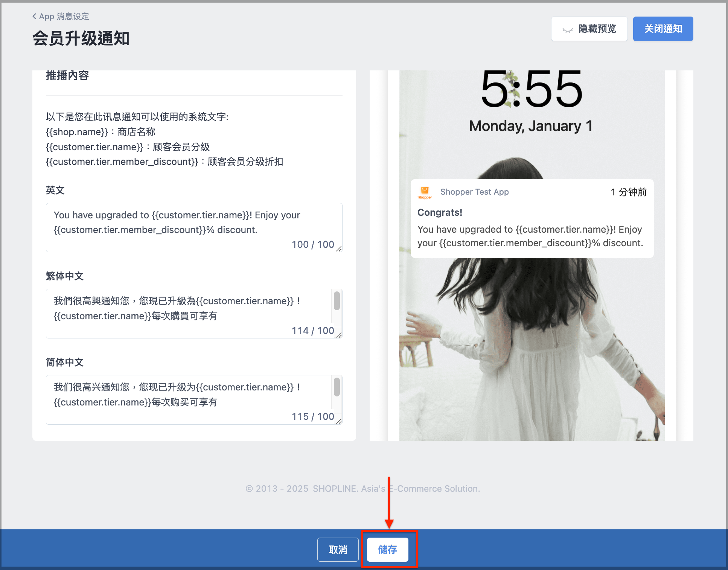728x570 pixels.
Task: Hide the preview with 隐藏预览 button
Action: pyautogui.click(x=589, y=29)
